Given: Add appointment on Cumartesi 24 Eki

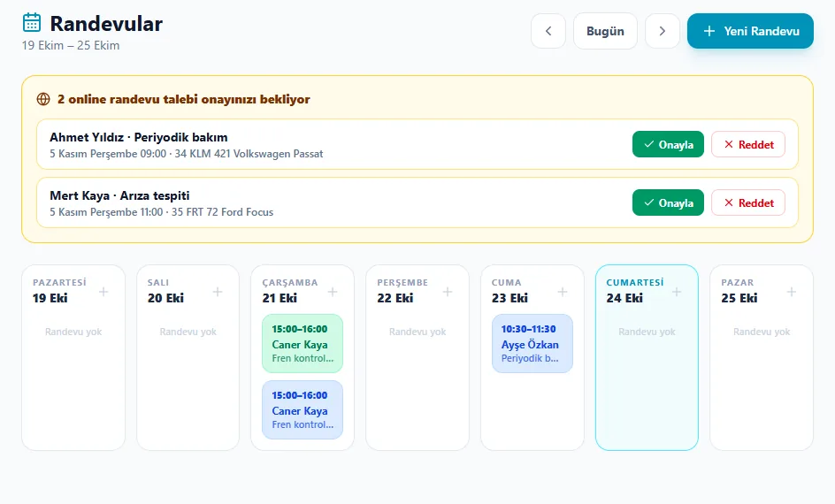Looking at the screenshot, I should click(x=677, y=292).
